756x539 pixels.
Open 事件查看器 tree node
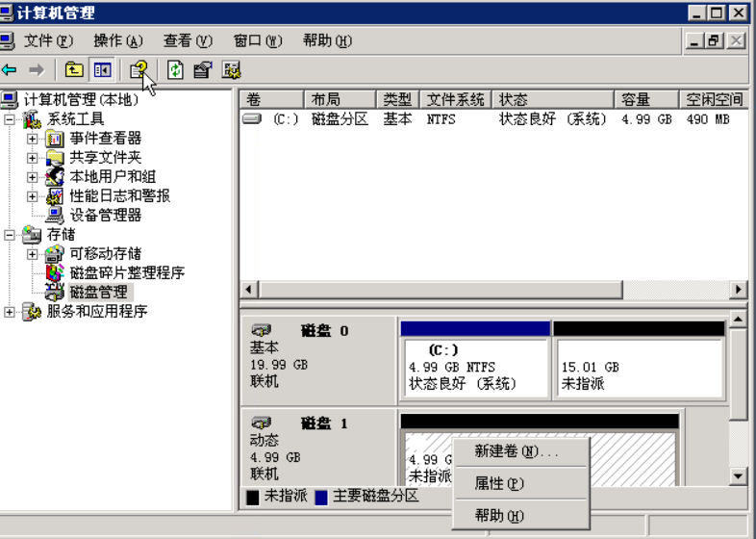tap(106, 138)
